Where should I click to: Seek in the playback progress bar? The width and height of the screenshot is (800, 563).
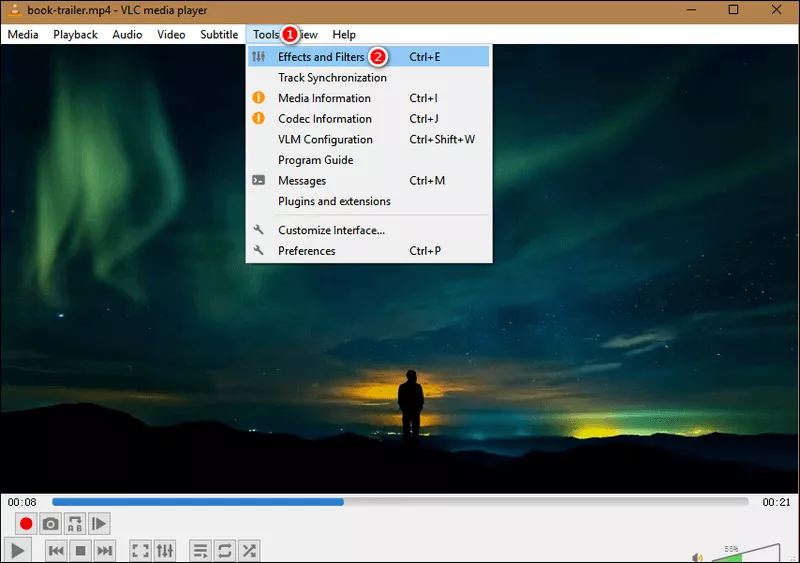[x=400, y=502]
